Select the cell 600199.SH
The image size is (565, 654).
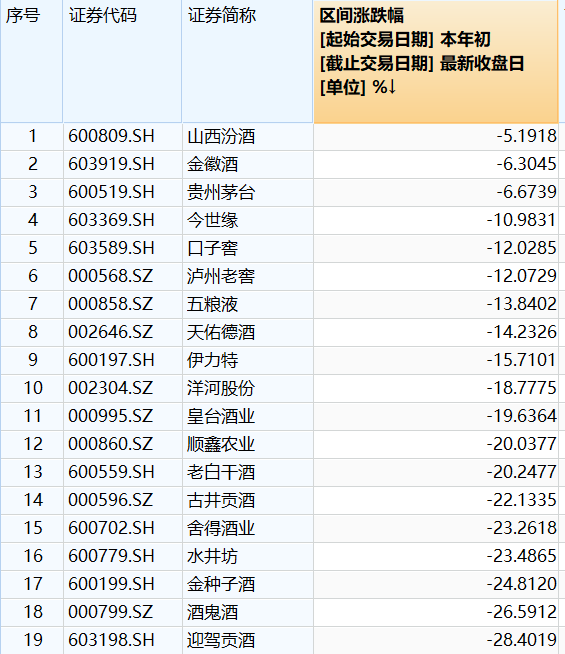point(123,584)
